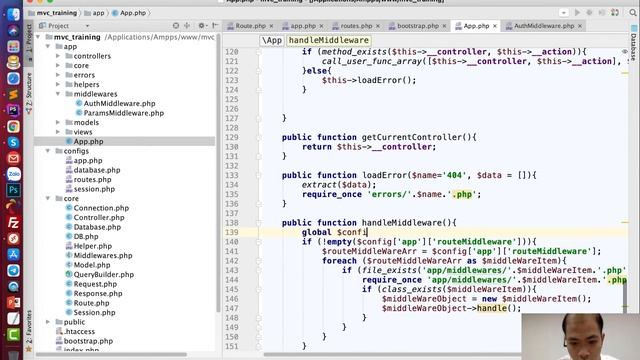640x360 pixels.
Task: Open PhpStorm icon in the dock
Action: click(13, 111)
